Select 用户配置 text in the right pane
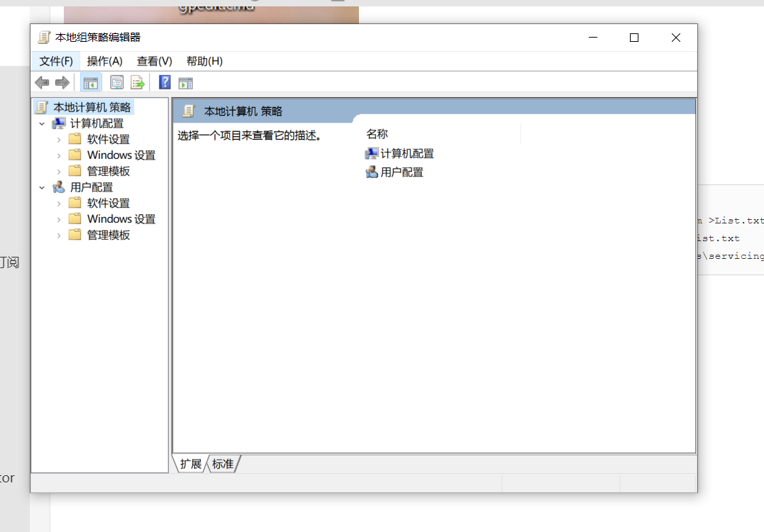764x532 pixels. [x=402, y=172]
